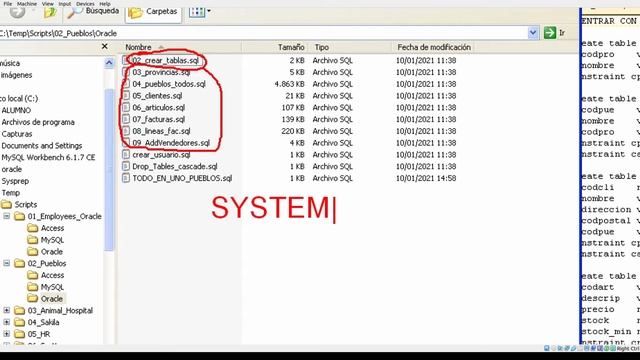Select the Sysprep folder in tree
This screenshot has width=640, height=360.
[15, 181]
